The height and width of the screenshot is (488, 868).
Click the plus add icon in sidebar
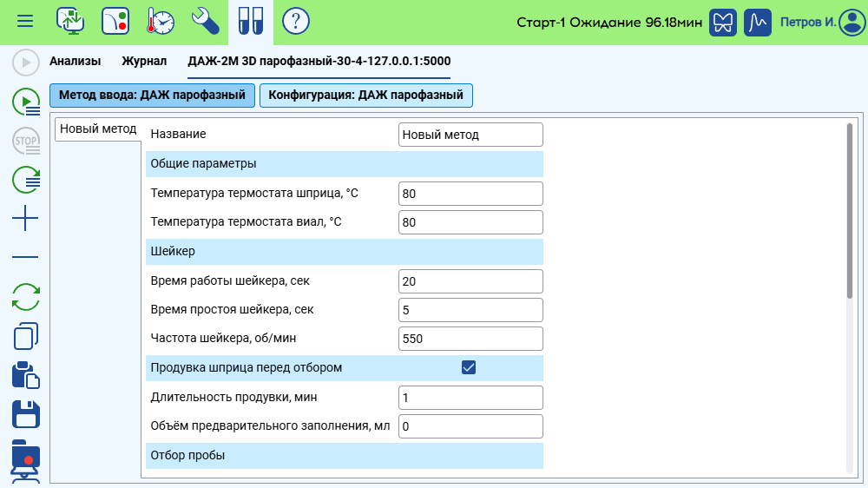pyautogui.click(x=26, y=218)
